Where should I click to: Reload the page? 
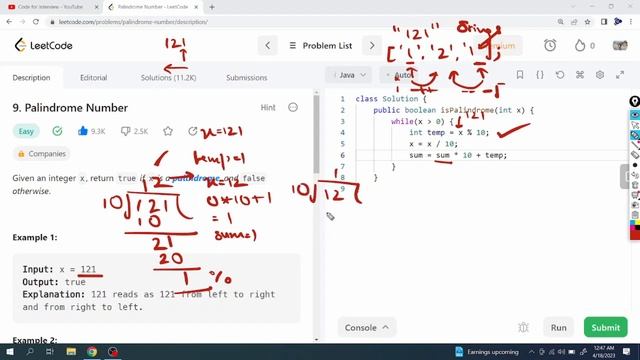tap(36, 22)
